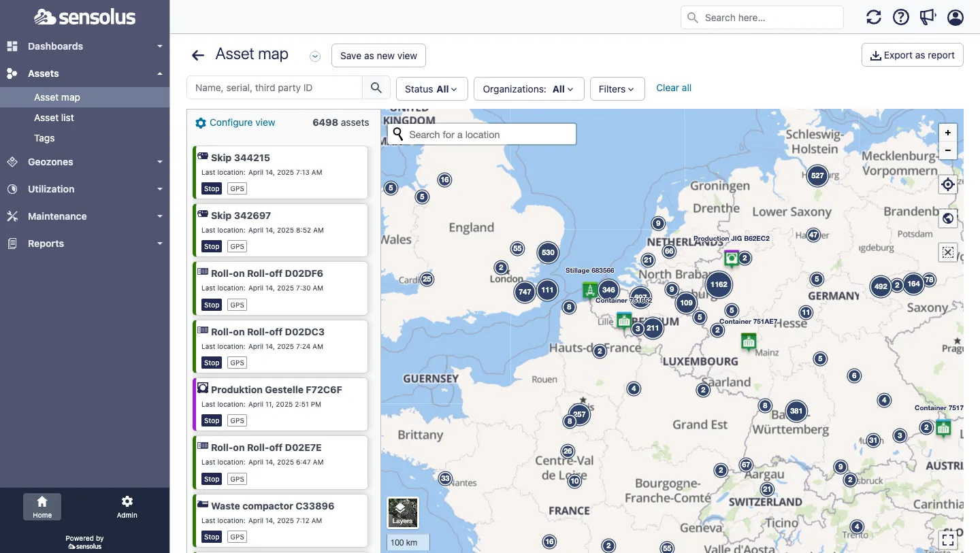980x553 pixels.
Task: Click the 6498 assets count
Action: (x=341, y=122)
